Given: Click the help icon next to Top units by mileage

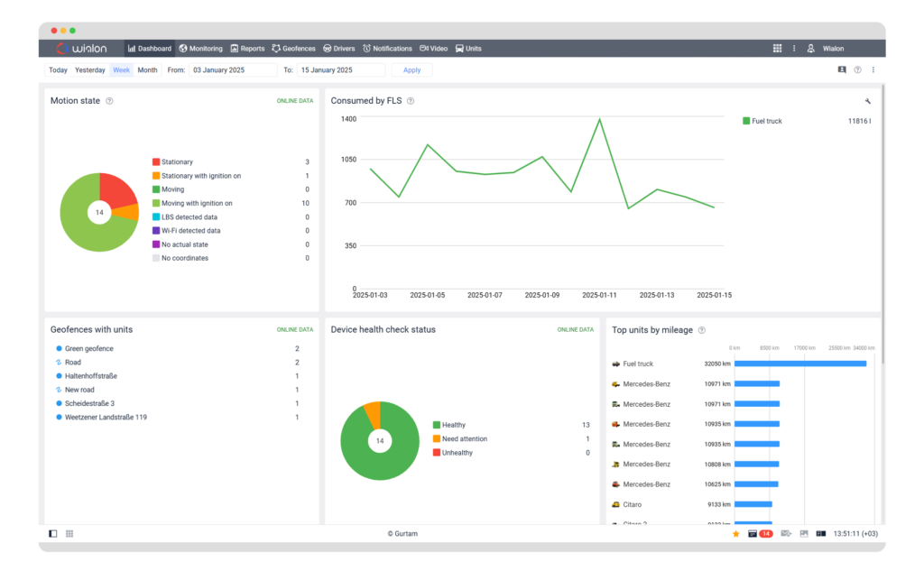Looking at the screenshot, I should click(x=702, y=330).
